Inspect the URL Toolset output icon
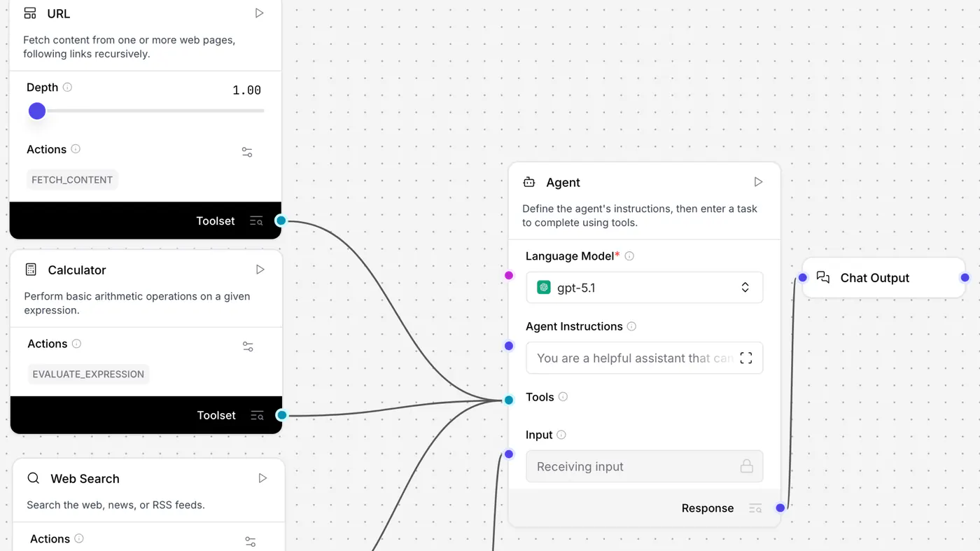This screenshot has width=980, height=551. (x=256, y=221)
